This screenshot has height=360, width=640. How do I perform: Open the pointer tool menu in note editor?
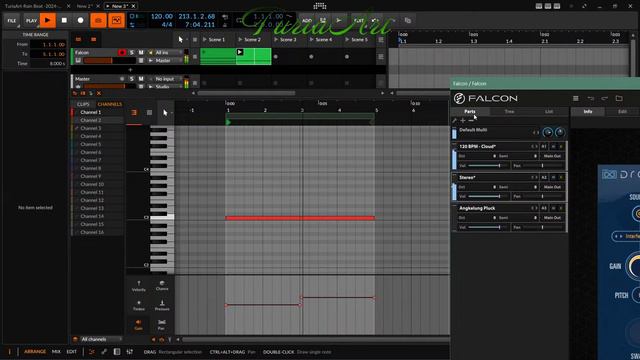point(166,113)
